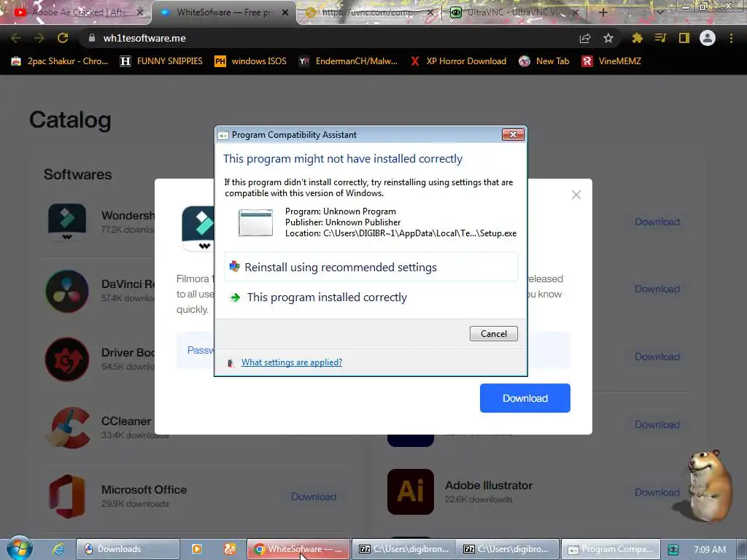This screenshot has width=747, height=560.
Task: Click Filmora icon inside popup
Action: [198, 228]
